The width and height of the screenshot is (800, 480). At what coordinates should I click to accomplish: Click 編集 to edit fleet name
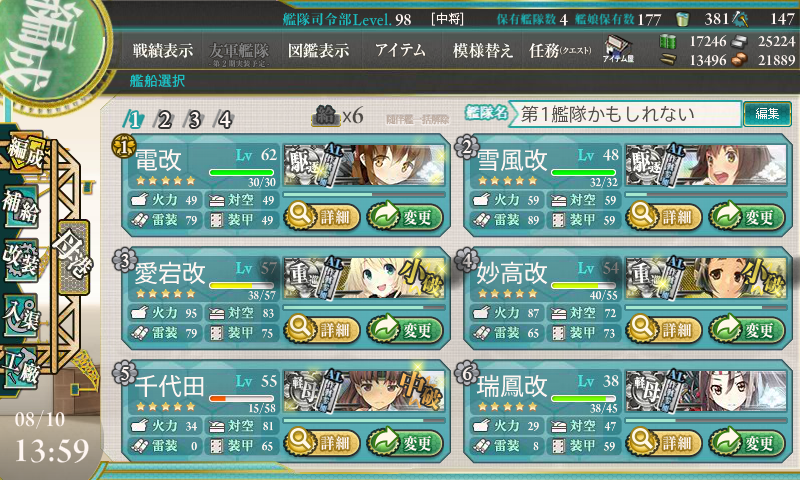click(x=767, y=113)
